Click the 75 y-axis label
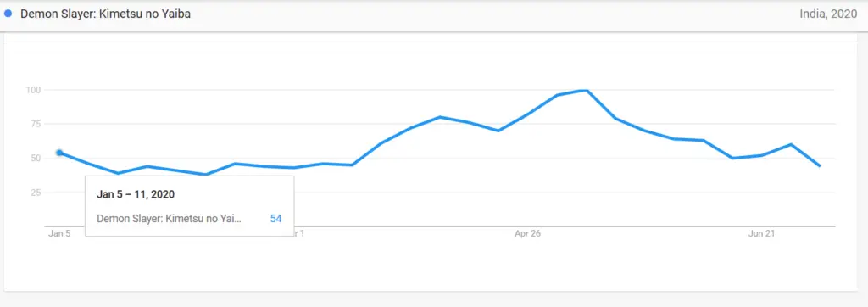Screen dimensions: 868x307 [36, 124]
